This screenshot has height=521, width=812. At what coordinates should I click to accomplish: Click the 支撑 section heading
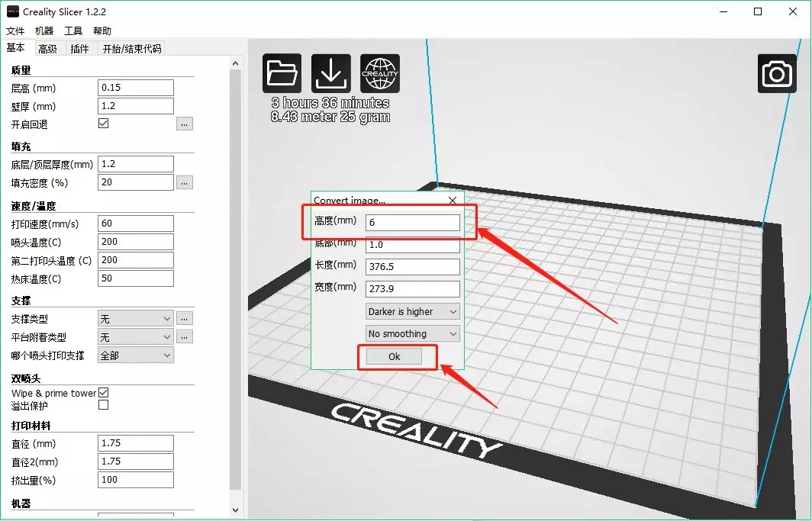(21, 301)
